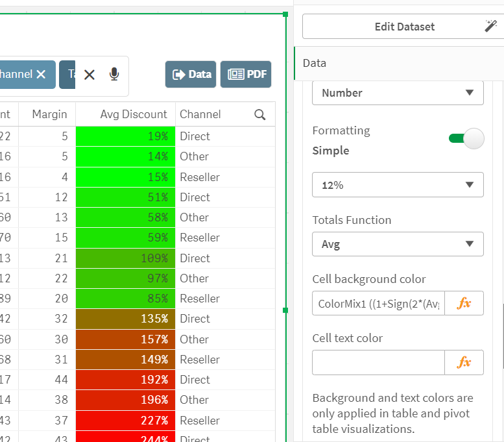Select the 157% Avg Discount cell

click(x=125, y=339)
